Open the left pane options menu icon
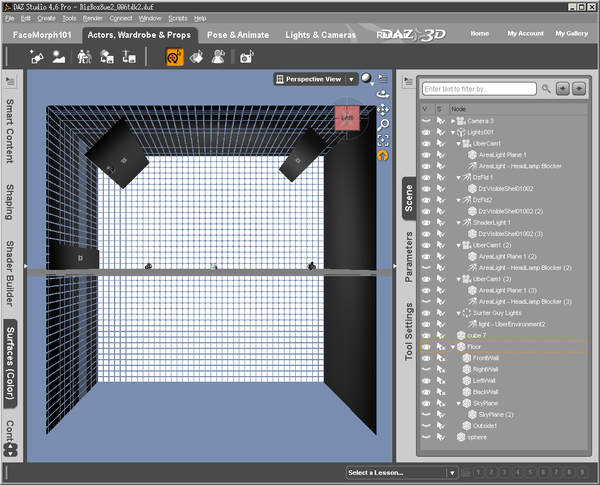This screenshot has height=485, width=600. [x=10, y=81]
